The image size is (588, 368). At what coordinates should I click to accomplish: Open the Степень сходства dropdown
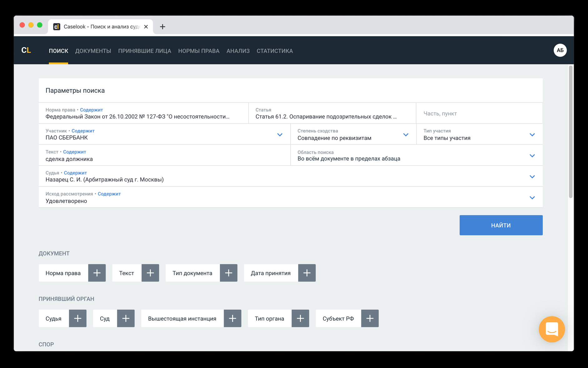[x=406, y=135]
